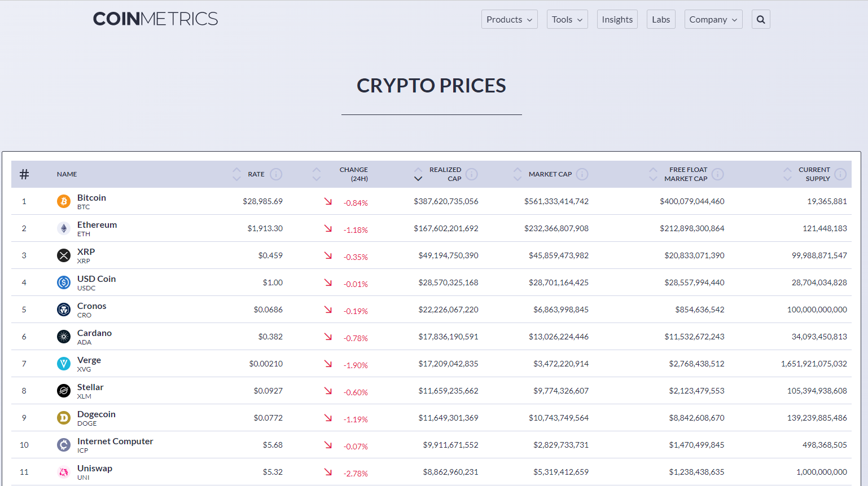Viewport: 868px width, 486px height.
Task: Click Ethereum's red down-trend arrow
Action: [x=328, y=228]
